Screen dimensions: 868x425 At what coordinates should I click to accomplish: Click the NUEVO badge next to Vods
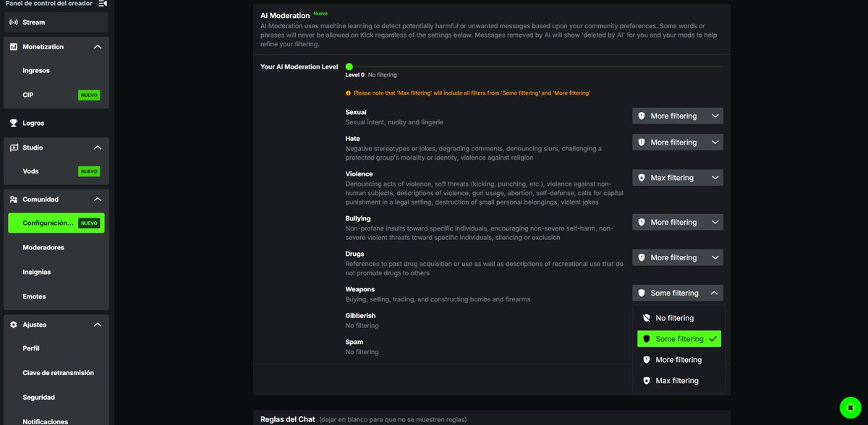[x=89, y=172]
